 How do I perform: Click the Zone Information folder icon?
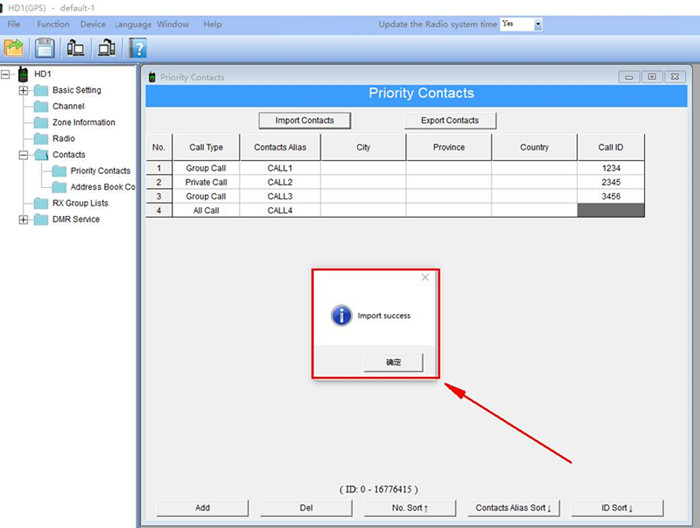(41, 123)
